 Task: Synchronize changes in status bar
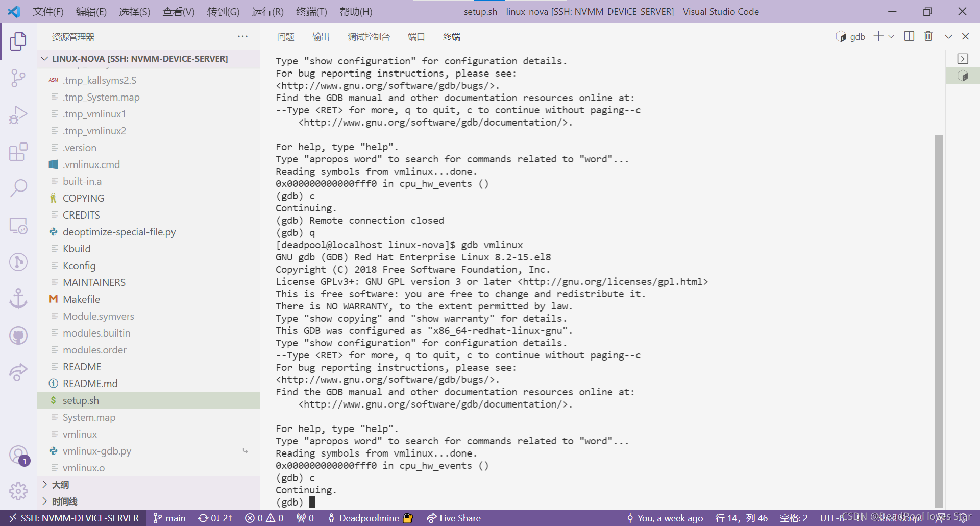(x=215, y=518)
